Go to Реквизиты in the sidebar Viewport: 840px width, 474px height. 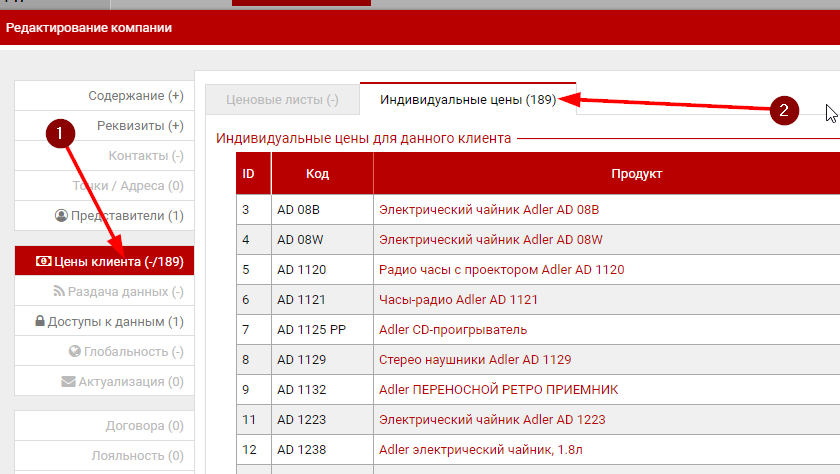click(140, 126)
